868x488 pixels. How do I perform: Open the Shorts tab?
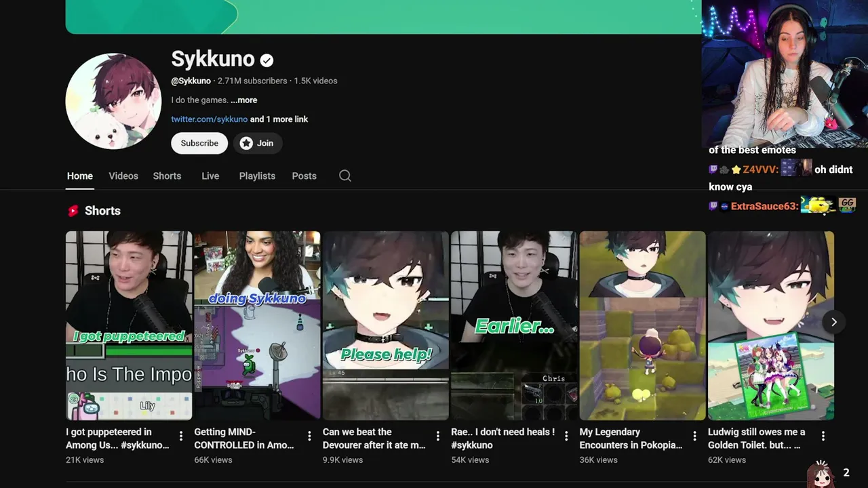(167, 176)
